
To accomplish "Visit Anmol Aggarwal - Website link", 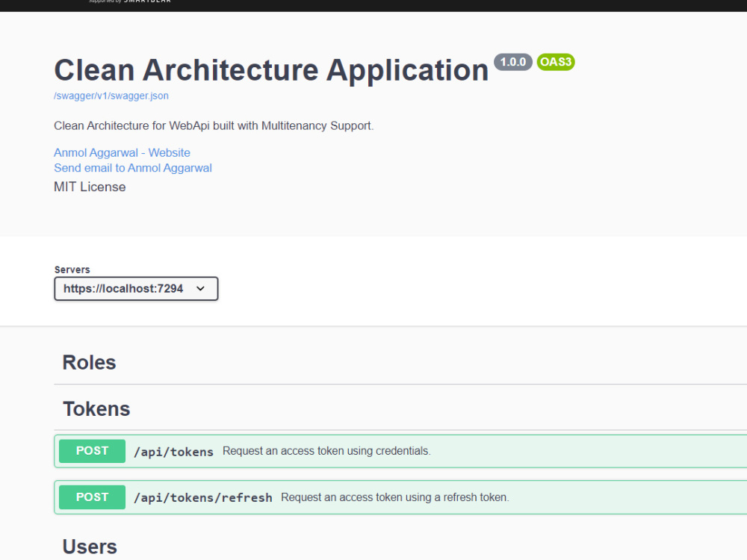I will (122, 152).
